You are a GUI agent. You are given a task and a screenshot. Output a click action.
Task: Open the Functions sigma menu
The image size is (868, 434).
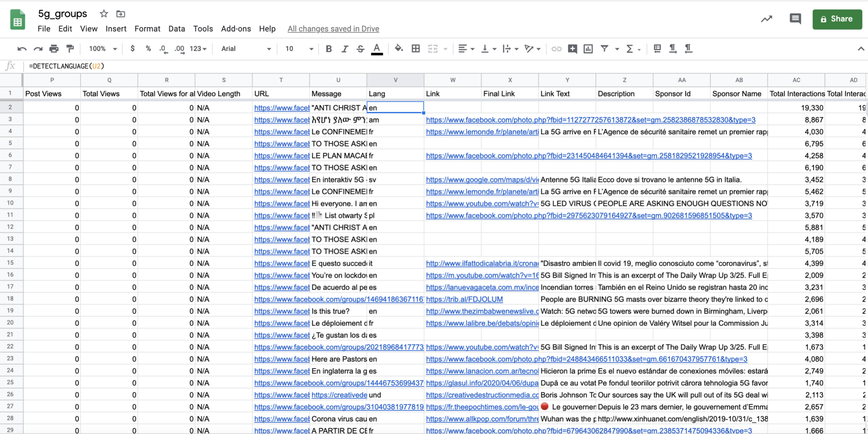(x=633, y=49)
